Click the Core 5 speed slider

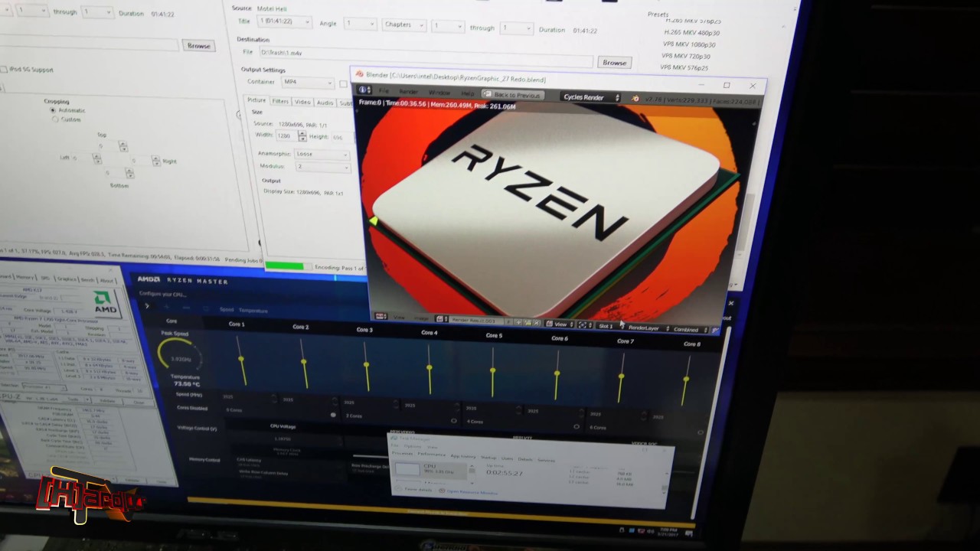(x=492, y=372)
